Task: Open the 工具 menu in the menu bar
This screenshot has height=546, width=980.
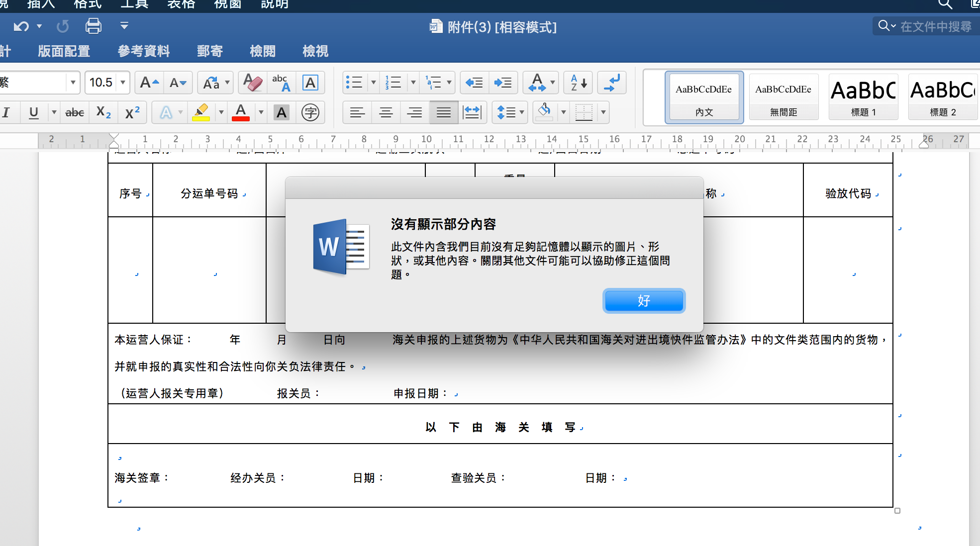Action: tap(134, 4)
